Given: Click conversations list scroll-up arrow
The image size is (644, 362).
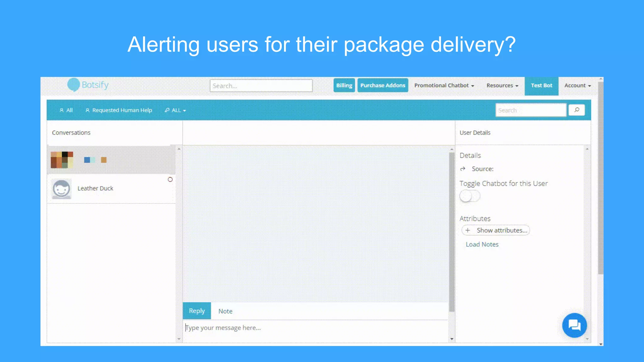Looking at the screenshot, I should pyautogui.click(x=179, y=149).
